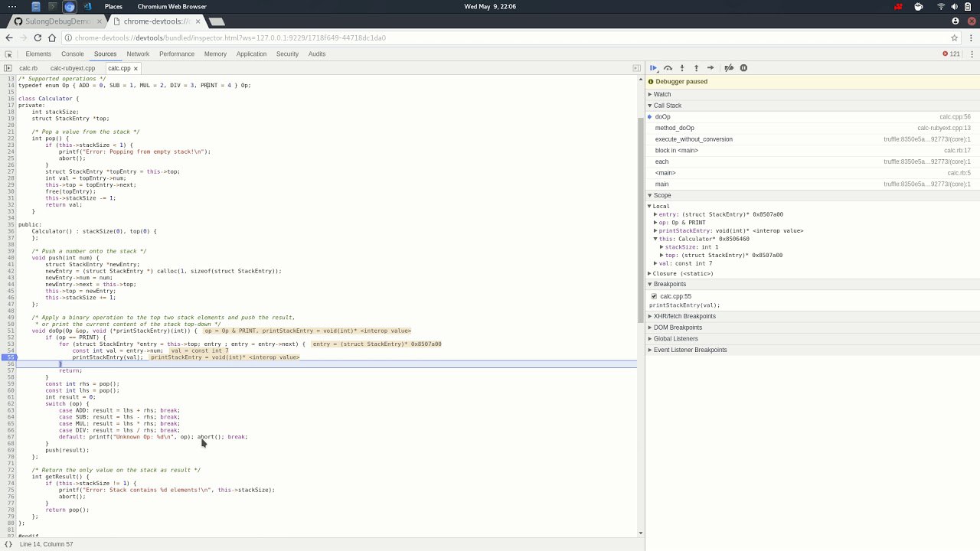Go back in browser history
This screenshot has height=551, width=980.
click(9, 37)
